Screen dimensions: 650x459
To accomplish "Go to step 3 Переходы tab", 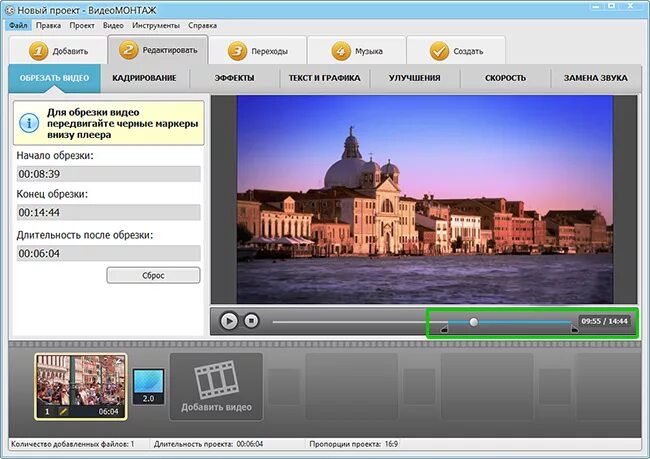I will click(x=258, y=51).
